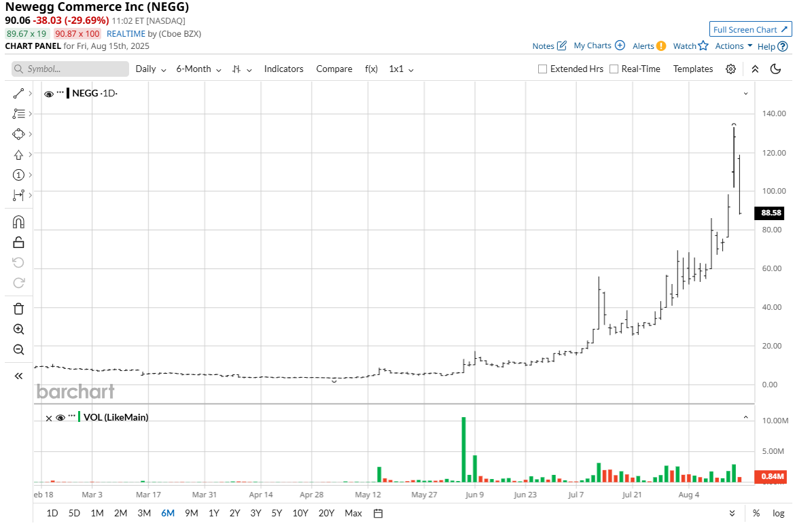Screen dimensions: 812x532
Task: Lock or unlock chart drawings
Action: click(18, 243)
